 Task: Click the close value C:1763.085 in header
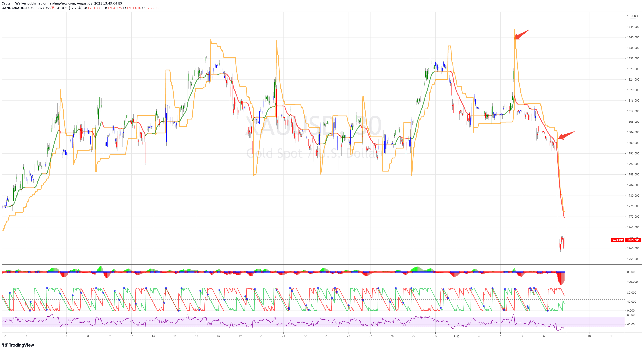[151, 8]
